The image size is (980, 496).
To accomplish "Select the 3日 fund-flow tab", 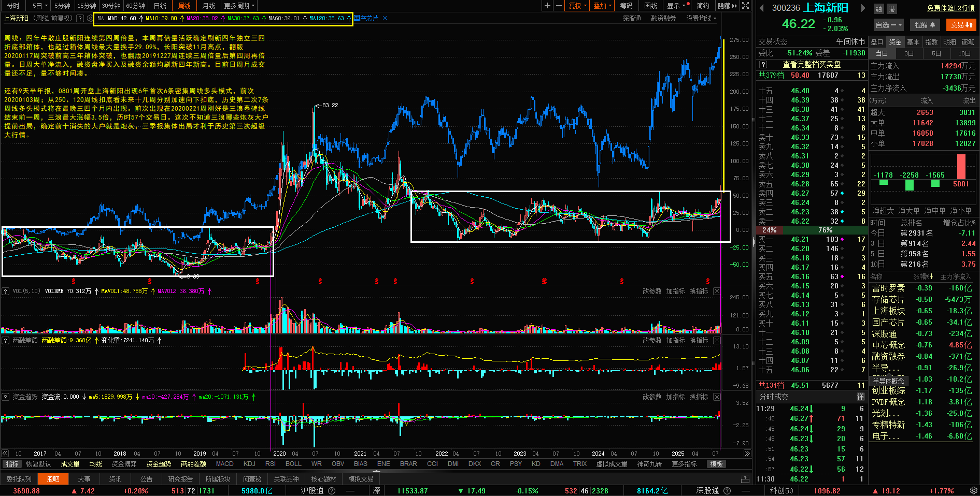I will pyautogui.click(x=909, y=53).
